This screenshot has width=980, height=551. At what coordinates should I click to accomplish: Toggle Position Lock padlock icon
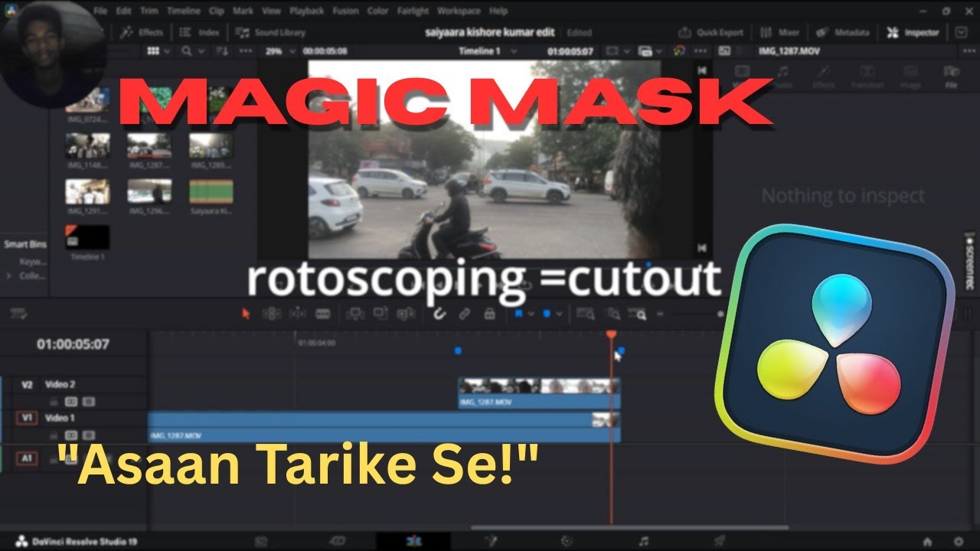[488, 313]
